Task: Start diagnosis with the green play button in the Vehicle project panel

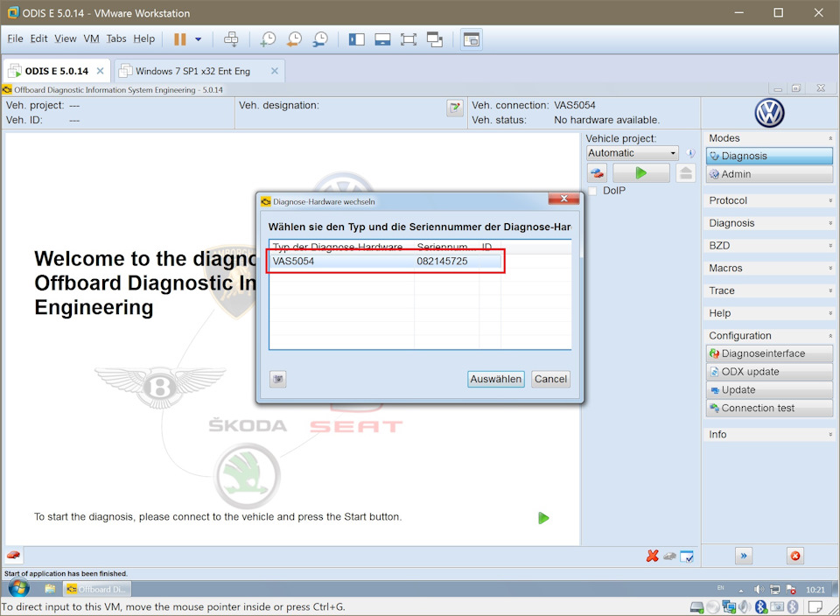Action: (640, 173)
